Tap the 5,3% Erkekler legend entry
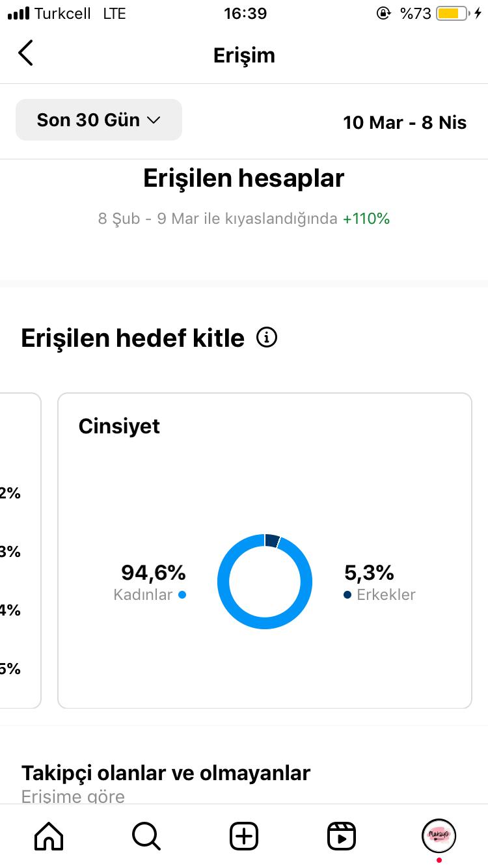 [379, 582]
